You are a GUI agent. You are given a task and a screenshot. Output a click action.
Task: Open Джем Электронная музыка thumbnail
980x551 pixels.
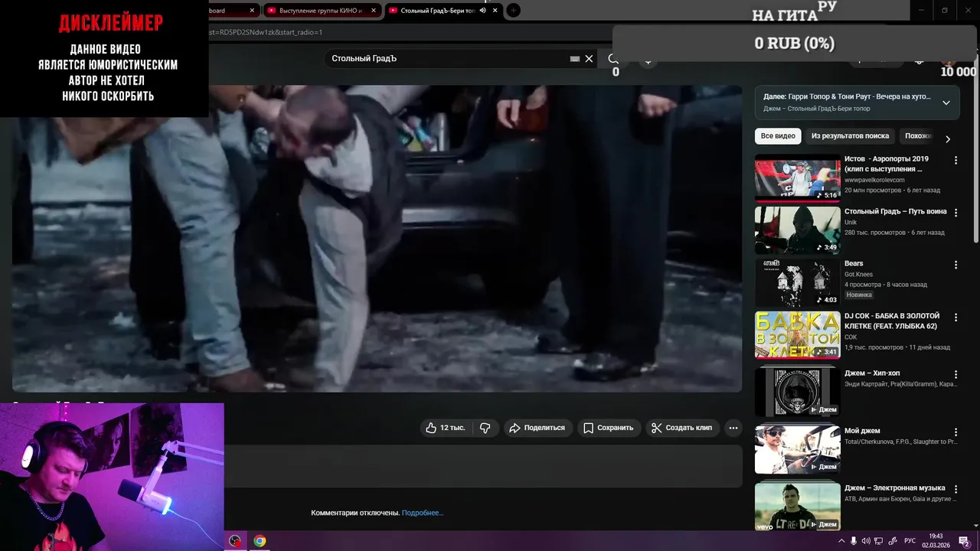pos(798,507)
